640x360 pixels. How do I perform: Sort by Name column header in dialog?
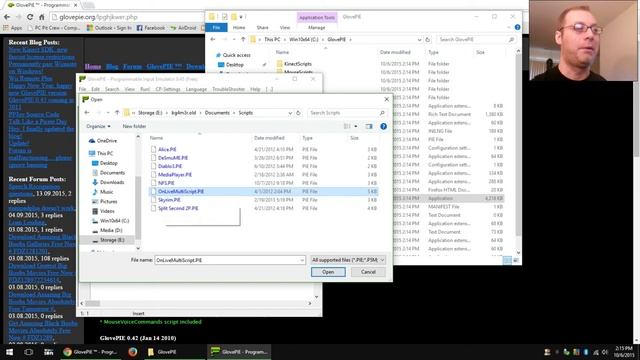(156, 138)
